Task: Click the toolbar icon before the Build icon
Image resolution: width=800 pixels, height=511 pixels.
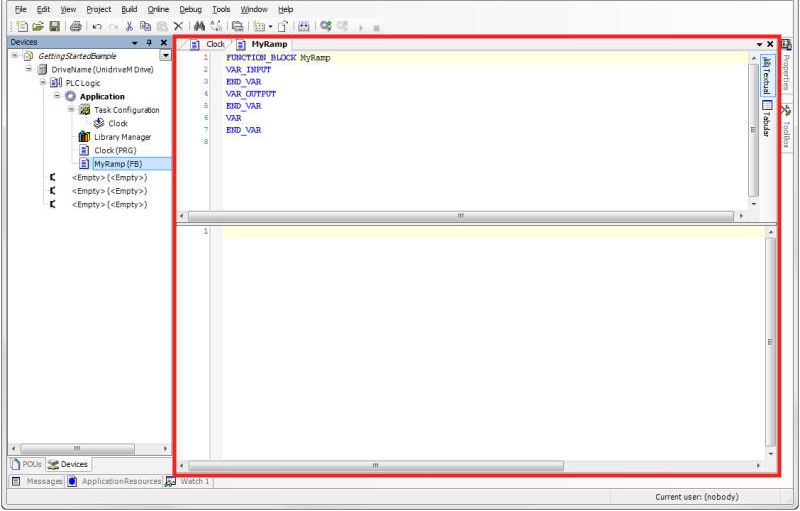Action: click(283, 26)
